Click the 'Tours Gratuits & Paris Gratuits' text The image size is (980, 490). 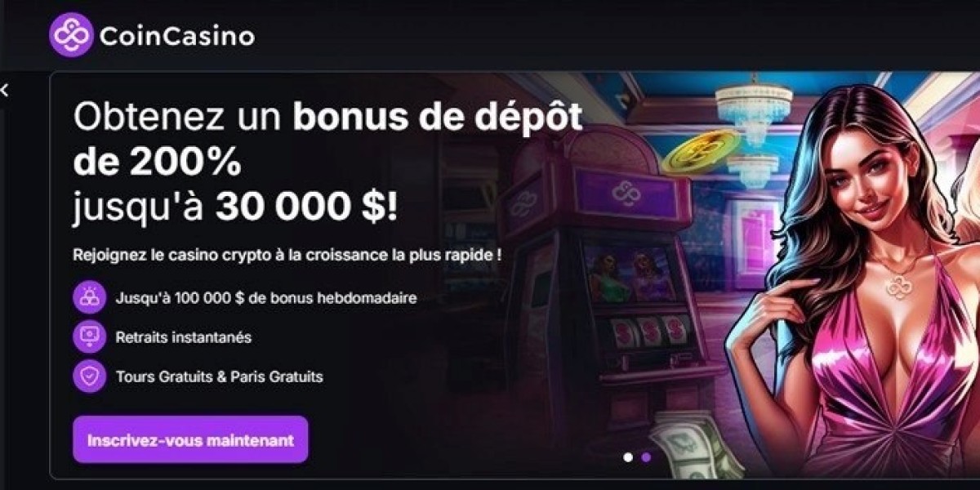(x=220, y=376)
